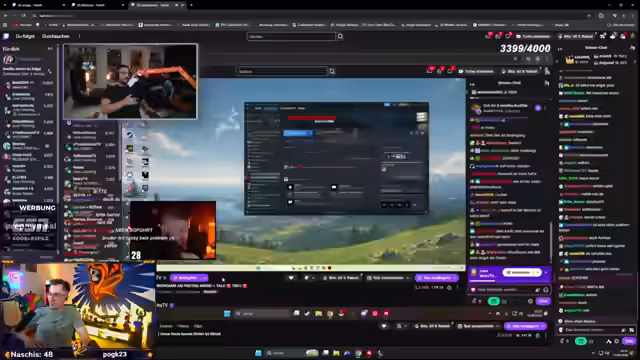
Task: Open the 'Du folgst' tab
Action: [25, 36]
